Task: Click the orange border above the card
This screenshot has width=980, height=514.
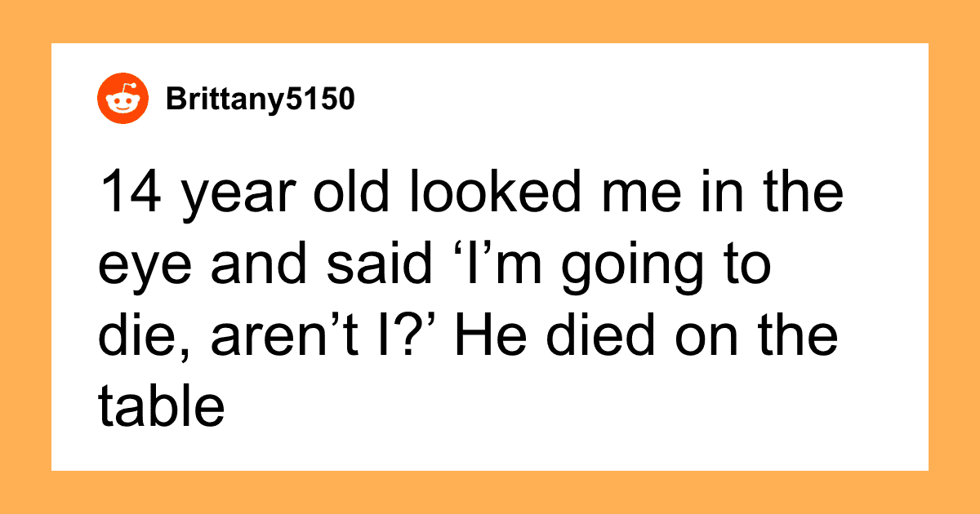Action: (x=490, y=21)
